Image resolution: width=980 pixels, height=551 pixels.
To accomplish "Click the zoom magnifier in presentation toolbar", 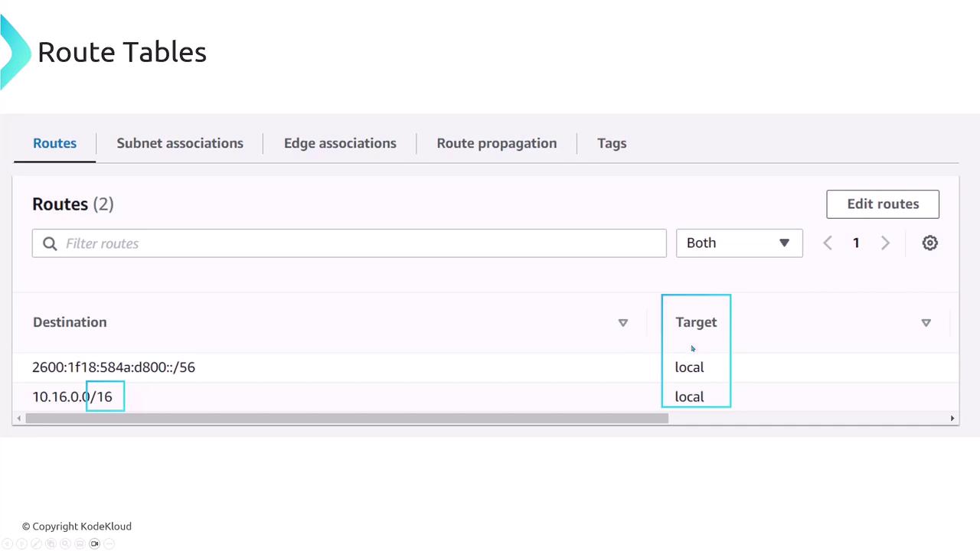I will point(66,543).
